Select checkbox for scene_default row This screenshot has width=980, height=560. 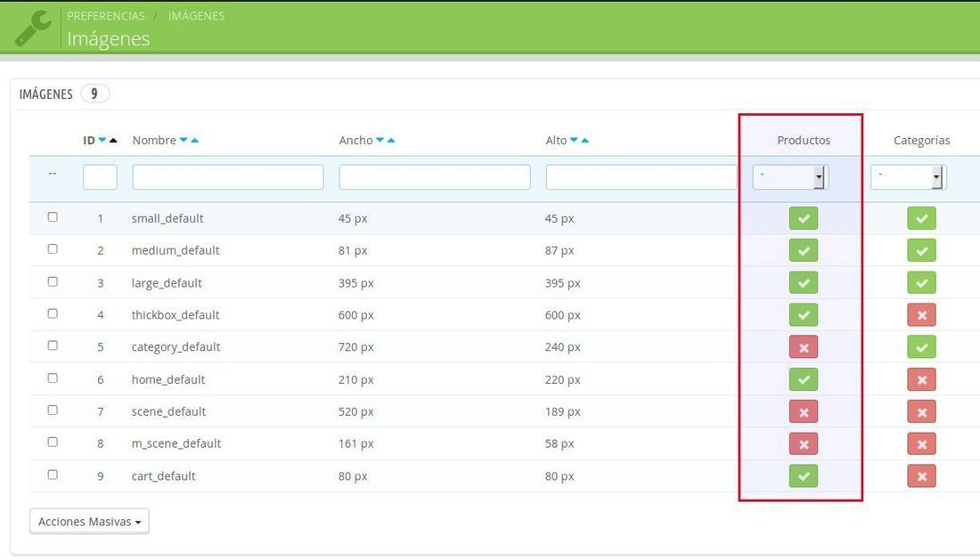[x=53, y=410]
